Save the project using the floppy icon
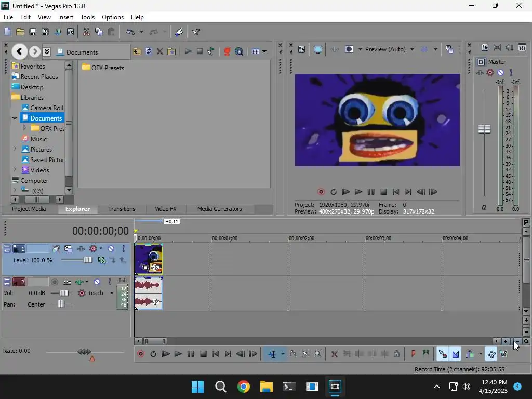Image resolution: width=532 pixels, height=399 pixels. 33,32
